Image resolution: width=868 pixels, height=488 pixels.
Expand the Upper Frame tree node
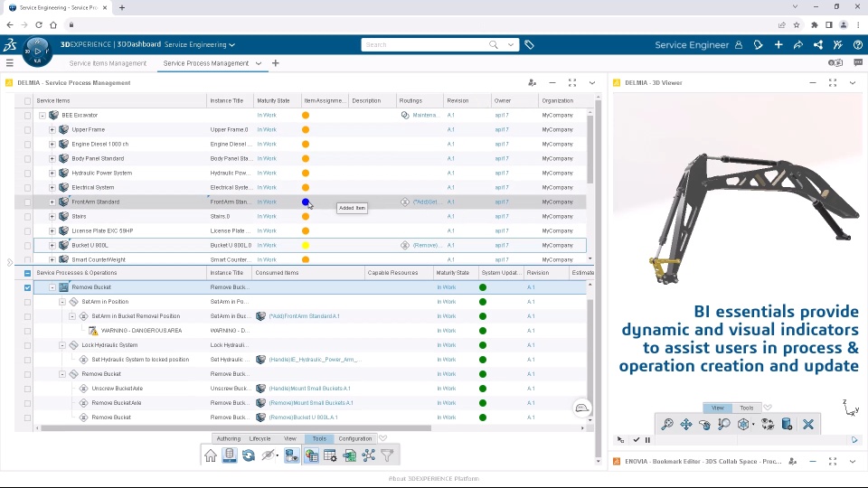tap(52, 129)
